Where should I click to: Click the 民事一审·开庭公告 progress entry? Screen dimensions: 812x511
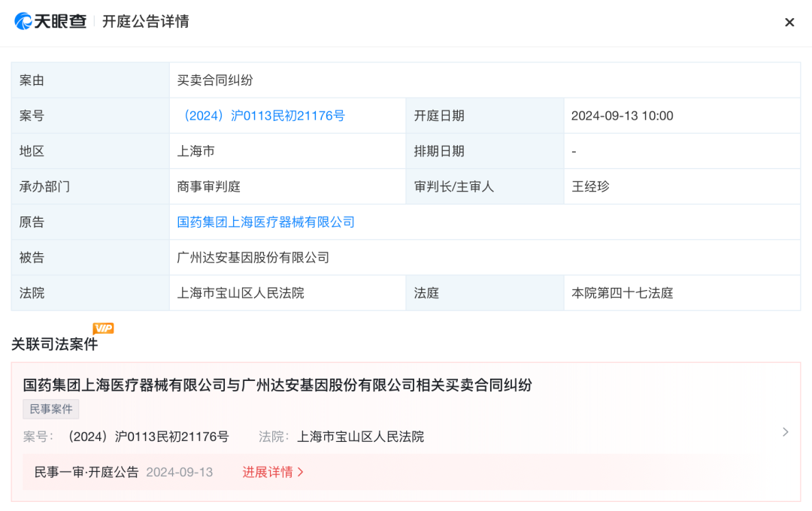(86, 472)
